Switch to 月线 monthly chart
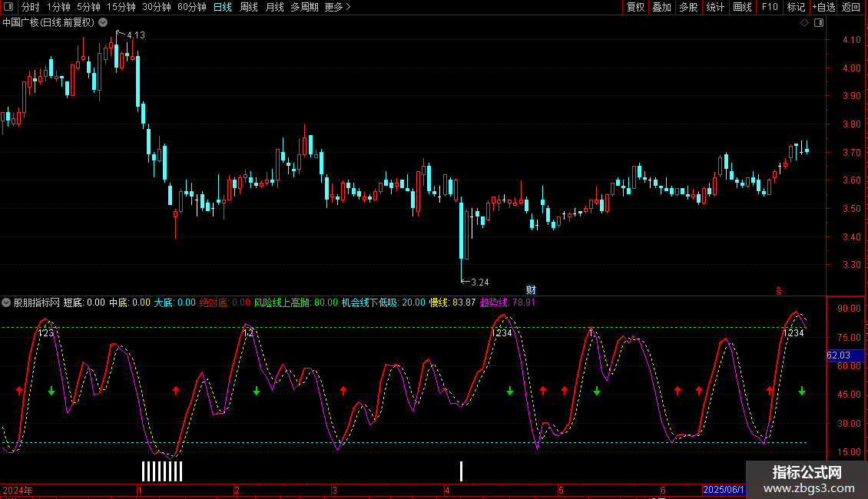868x499 pixels. click(274, 7)
